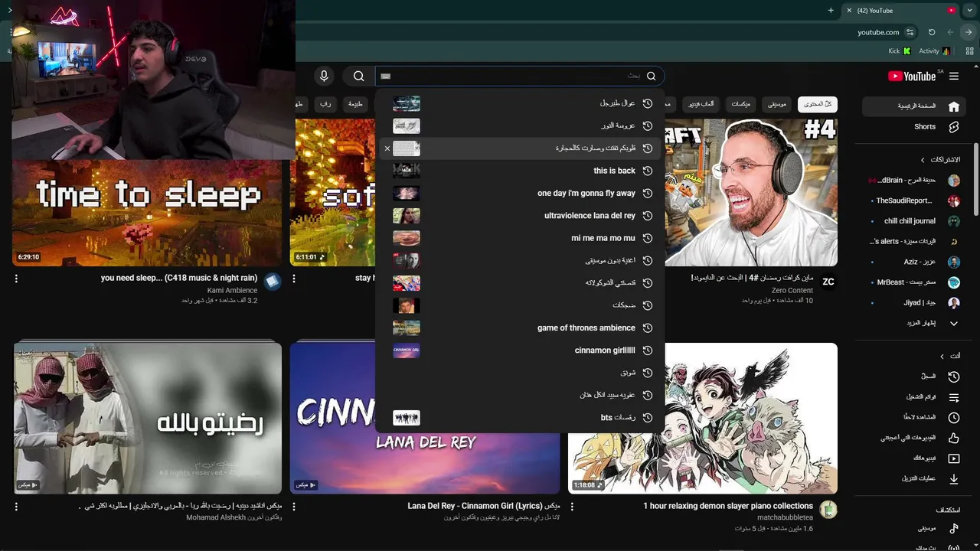Click the YouTube logo
The image size is (980, 551).
[912, 77]
